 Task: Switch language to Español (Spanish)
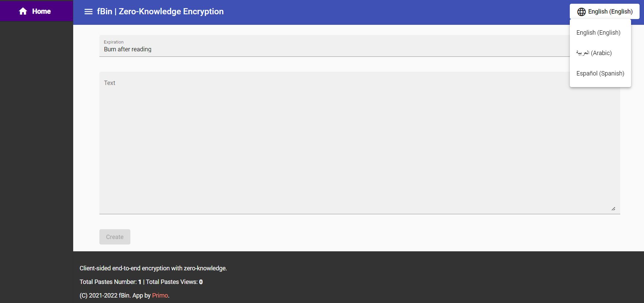click(x=600, y=73)
